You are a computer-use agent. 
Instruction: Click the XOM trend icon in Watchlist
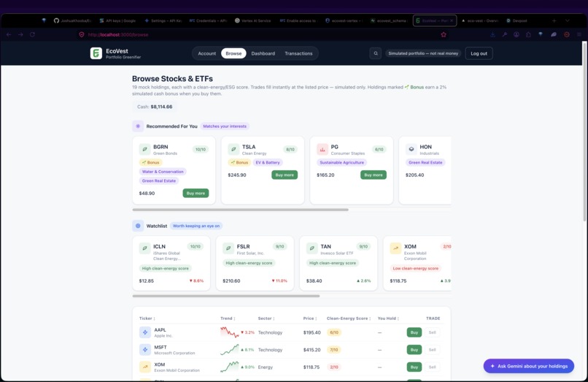click(395, 248)
